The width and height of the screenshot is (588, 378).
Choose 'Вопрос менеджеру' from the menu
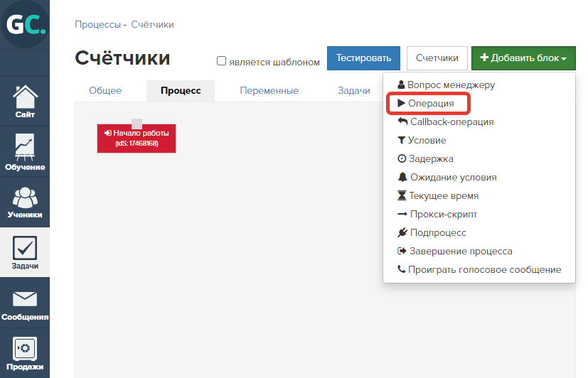point(446,85)
